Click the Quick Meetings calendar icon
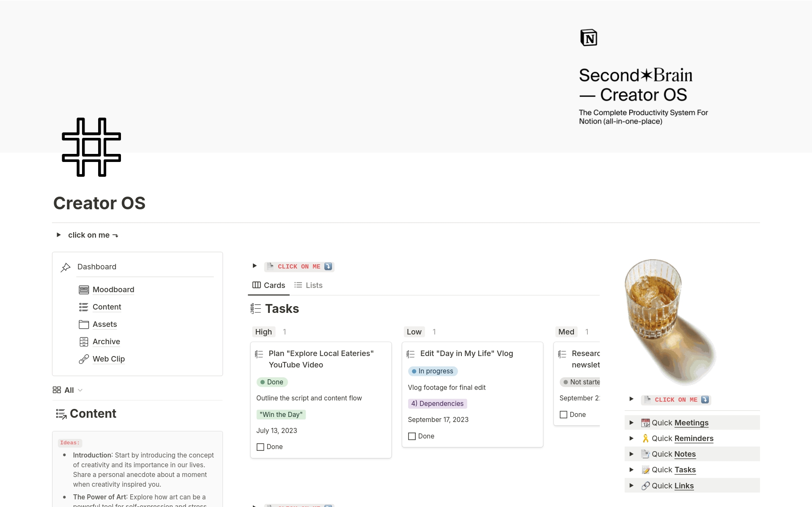 point(645,423)
